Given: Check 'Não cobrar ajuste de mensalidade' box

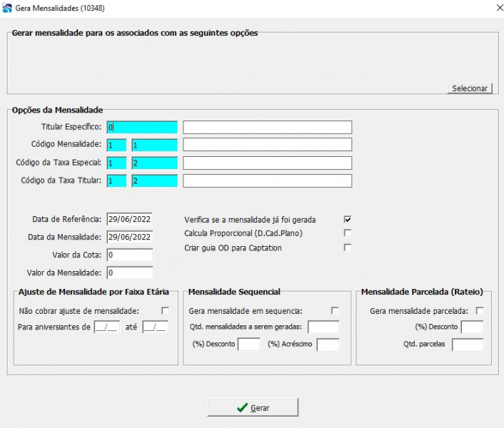Looking at the screenshot, I should click(165, 310).
